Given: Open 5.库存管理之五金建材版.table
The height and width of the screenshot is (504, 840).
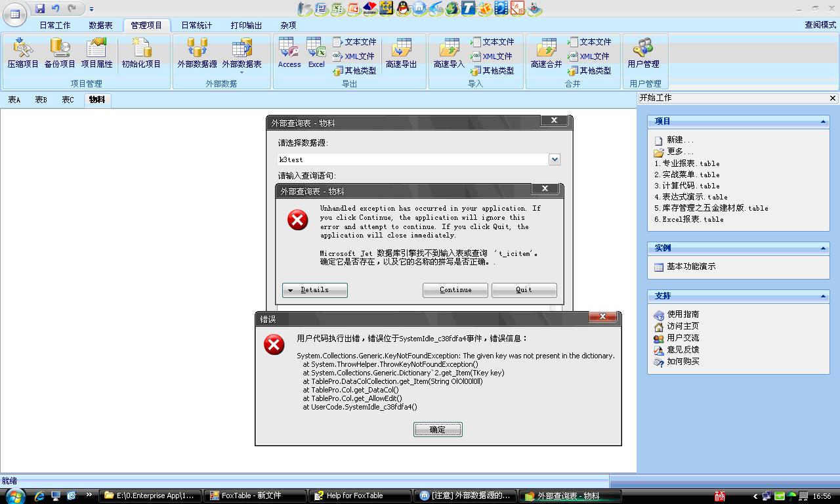Looking at the screenshot, I should 711,208.
